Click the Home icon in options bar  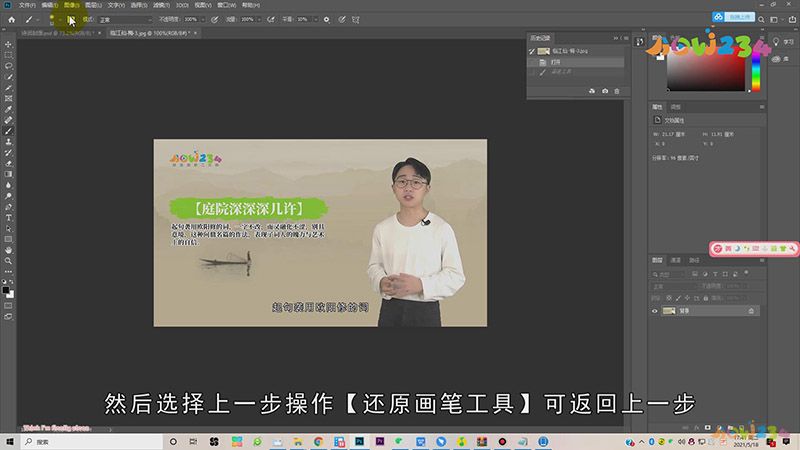(x=11, y=19)
